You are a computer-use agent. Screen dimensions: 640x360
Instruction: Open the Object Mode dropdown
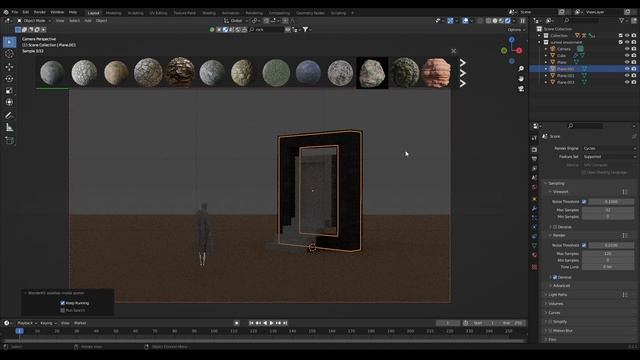pyautogui.click(x=34, y=20)
